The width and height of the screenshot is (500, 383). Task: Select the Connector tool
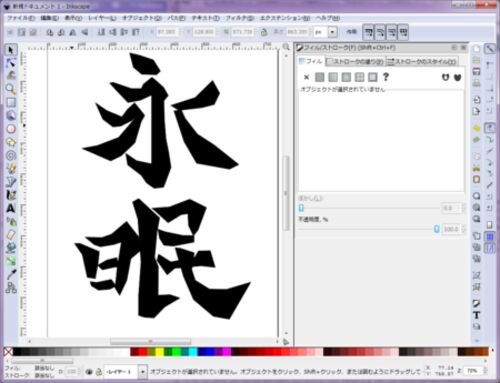pyautogui.click(x=11, y=288)
